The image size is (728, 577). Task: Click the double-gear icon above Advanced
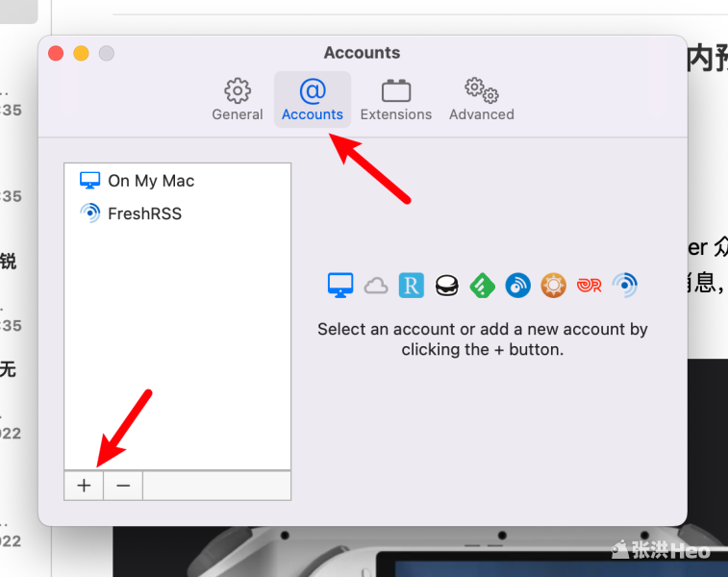[x=482, y=90]
